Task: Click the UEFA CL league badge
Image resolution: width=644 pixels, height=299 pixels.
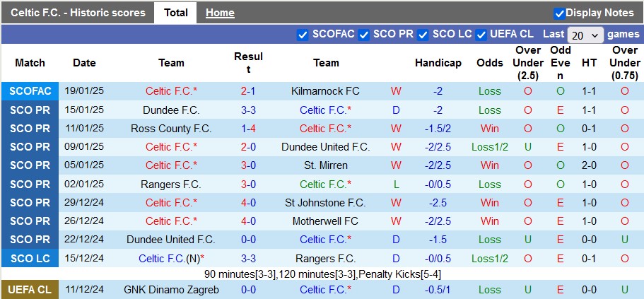Action: coord(30,290)
